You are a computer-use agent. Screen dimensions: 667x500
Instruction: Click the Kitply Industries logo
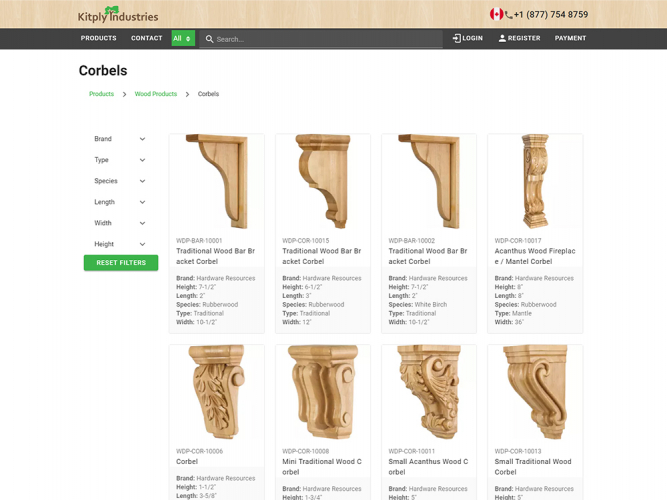pos(118,15)
